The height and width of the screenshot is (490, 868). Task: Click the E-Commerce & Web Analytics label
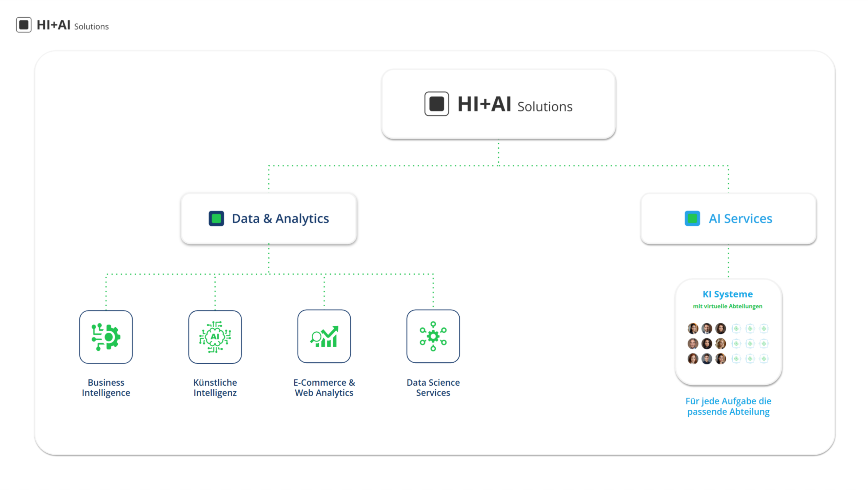pos(324,387)
